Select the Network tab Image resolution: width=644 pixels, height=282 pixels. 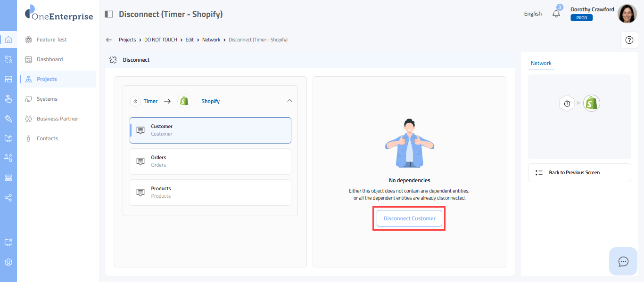(541, 63)
